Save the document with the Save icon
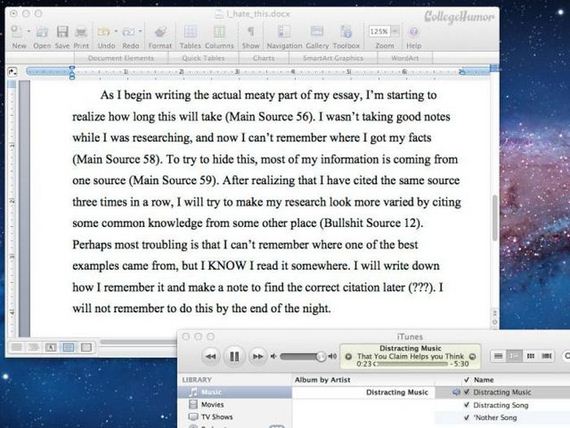The width and height of the screenshot is (570, 428). click(62, 32)
